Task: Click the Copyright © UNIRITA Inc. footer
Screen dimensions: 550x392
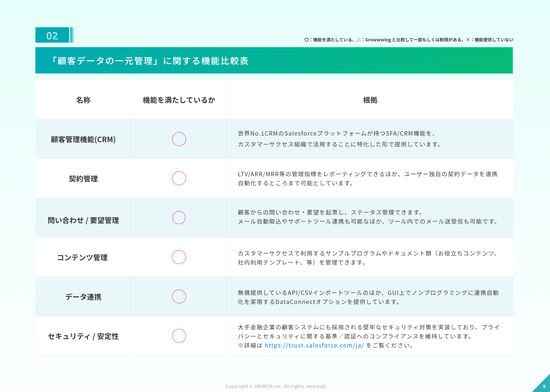Action: point(276,386)
